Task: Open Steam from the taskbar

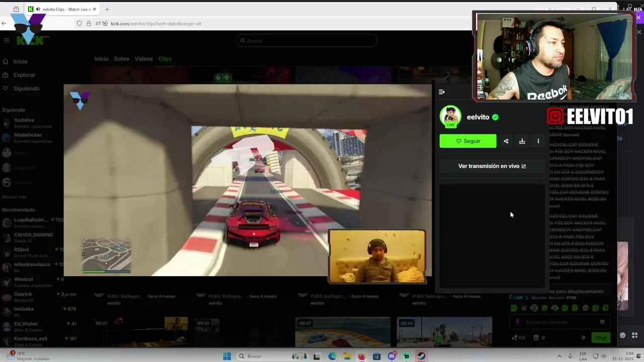Action: point(422,356)
